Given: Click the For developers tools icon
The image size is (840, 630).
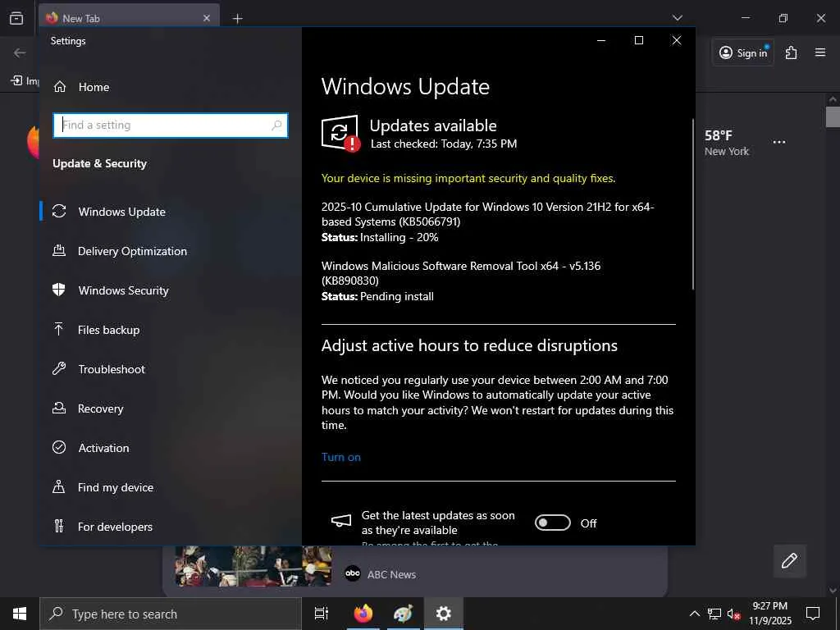Looking at the screenshot, I should coord(59,526).
